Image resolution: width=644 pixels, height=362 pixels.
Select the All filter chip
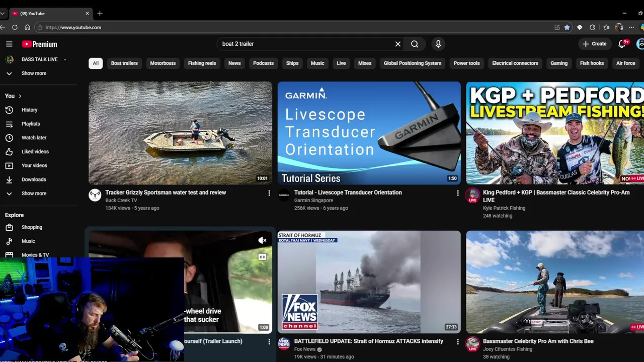(96, 63)
